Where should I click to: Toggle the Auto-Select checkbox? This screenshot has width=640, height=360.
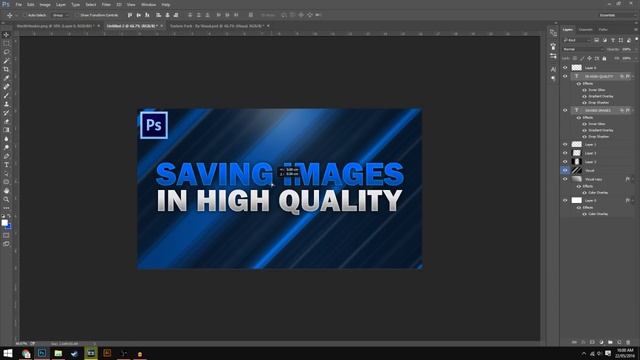24,15
